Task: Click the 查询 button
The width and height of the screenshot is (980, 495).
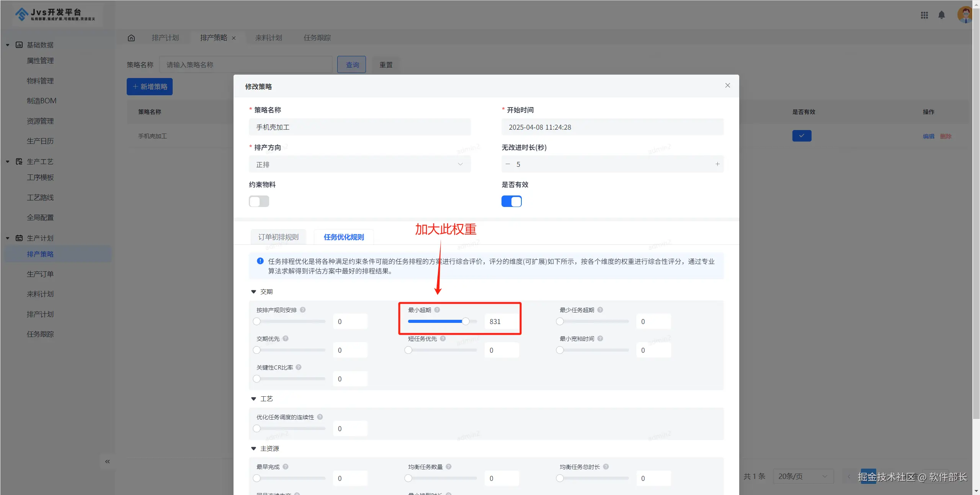Action: [352, 65]
